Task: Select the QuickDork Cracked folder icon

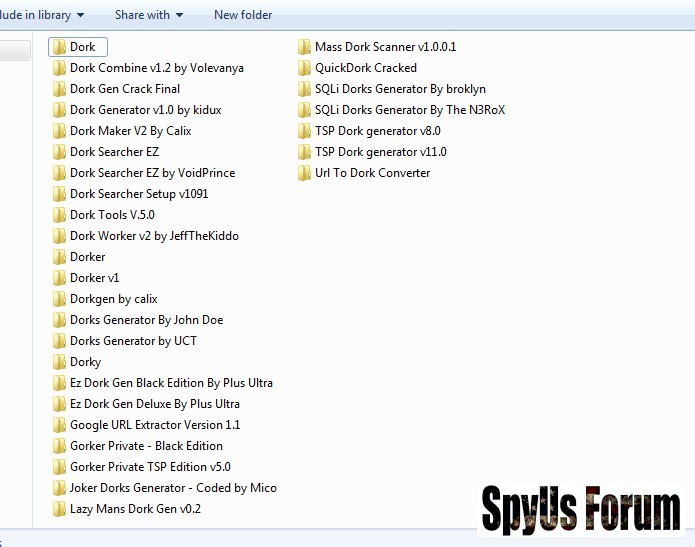Action: [x=304, y=68]
